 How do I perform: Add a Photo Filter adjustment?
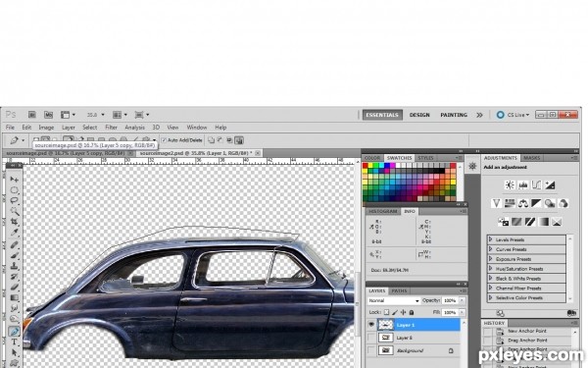point(550,203)
